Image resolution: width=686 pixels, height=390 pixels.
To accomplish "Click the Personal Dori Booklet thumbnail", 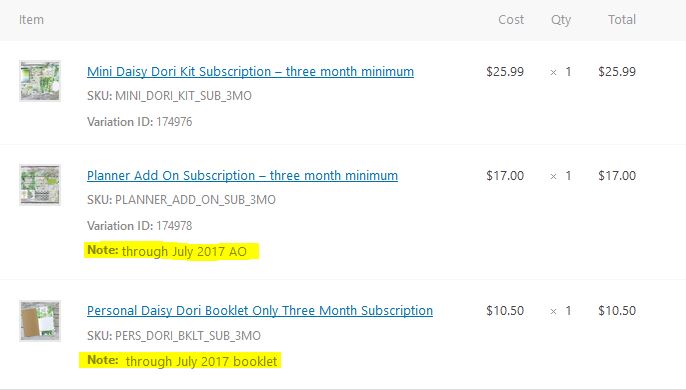I will tap(40, 321).
